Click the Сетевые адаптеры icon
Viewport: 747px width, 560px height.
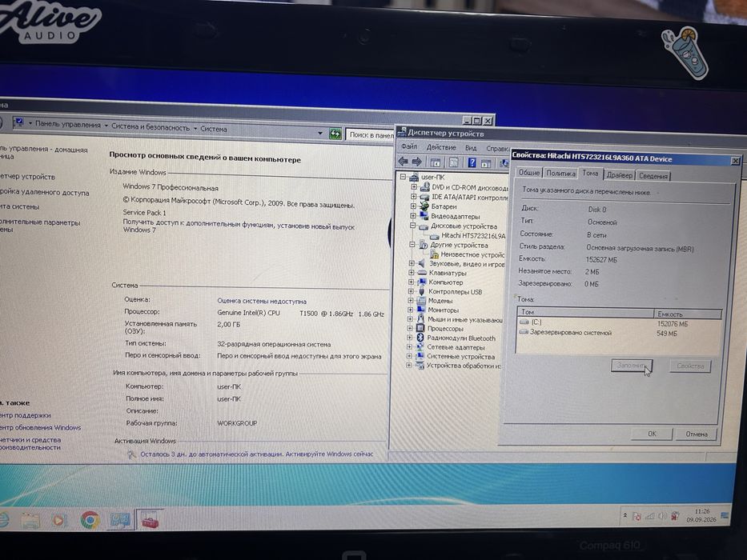pos(420,346)
